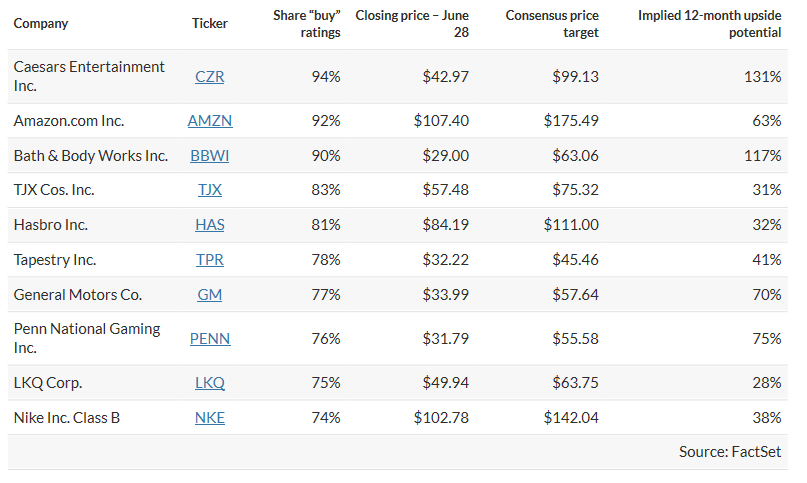This screenshot has height=483, width=807.
Task: Select the Penn National Gaming Inc. cell
Action: click(x=87, y=339)
